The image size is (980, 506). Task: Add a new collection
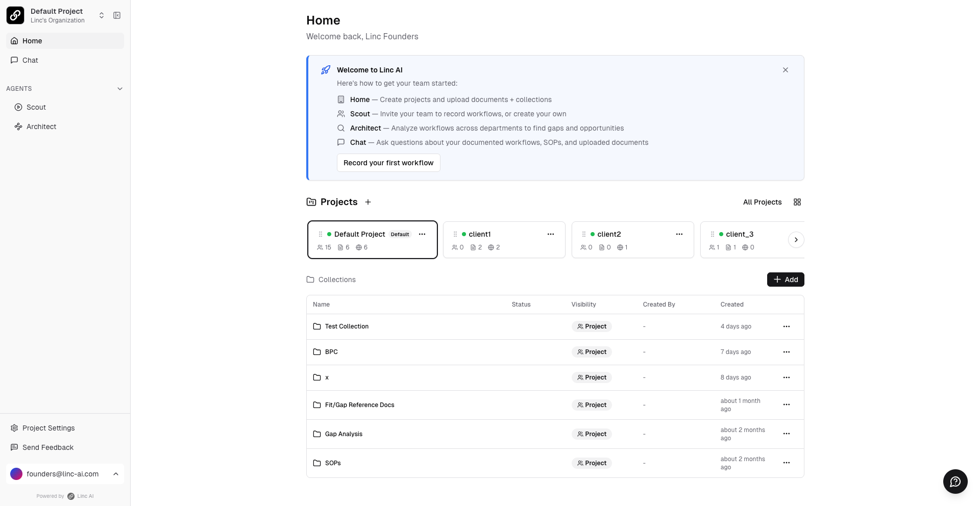click(786, 280)
